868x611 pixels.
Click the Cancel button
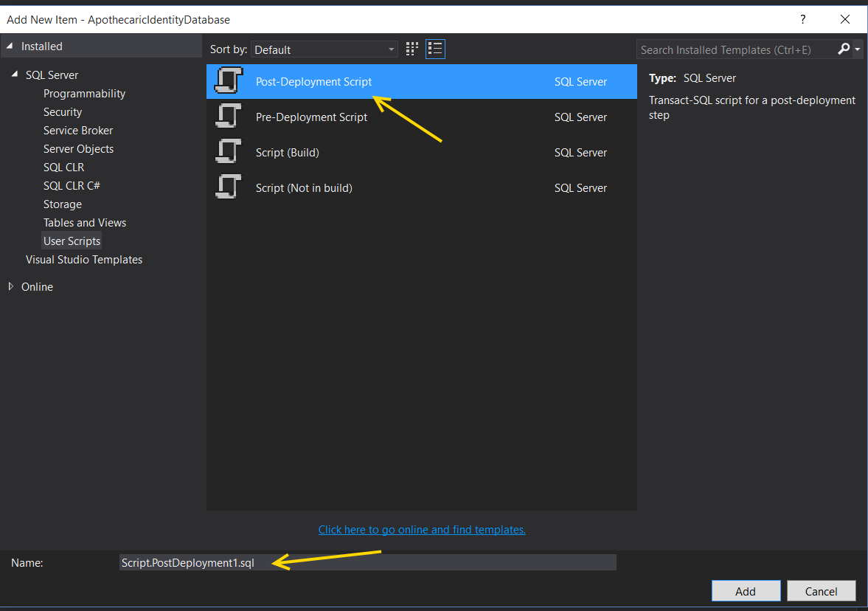821,591
